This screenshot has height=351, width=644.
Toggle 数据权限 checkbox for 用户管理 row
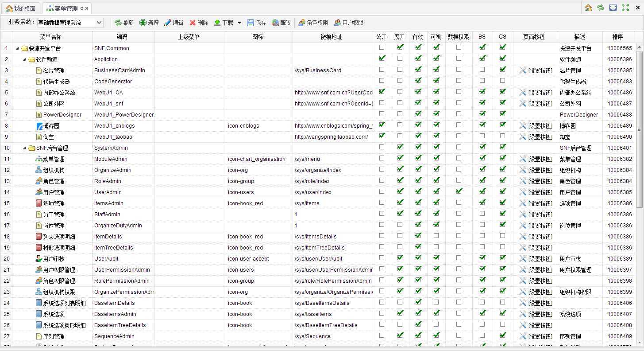pyautogui.click(x=459, y=191)
